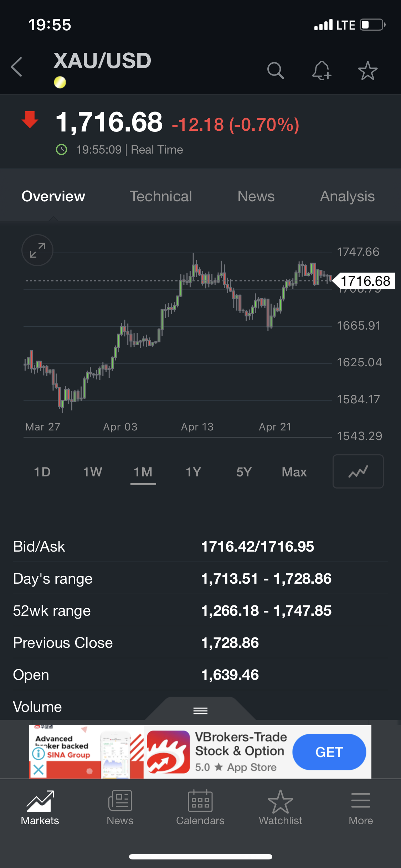Select the 1W chart timeframe
This screenshot has height=868, width=401.
[x=92, y=472]
